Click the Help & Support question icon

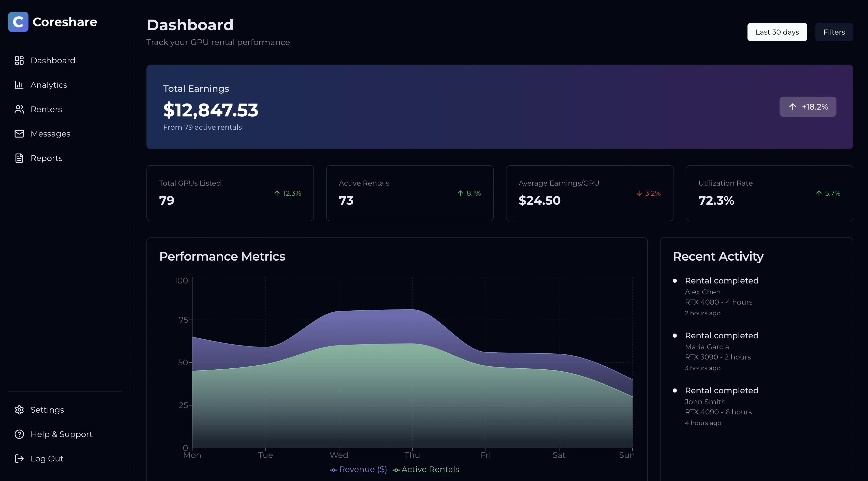[x=19, y=434]
